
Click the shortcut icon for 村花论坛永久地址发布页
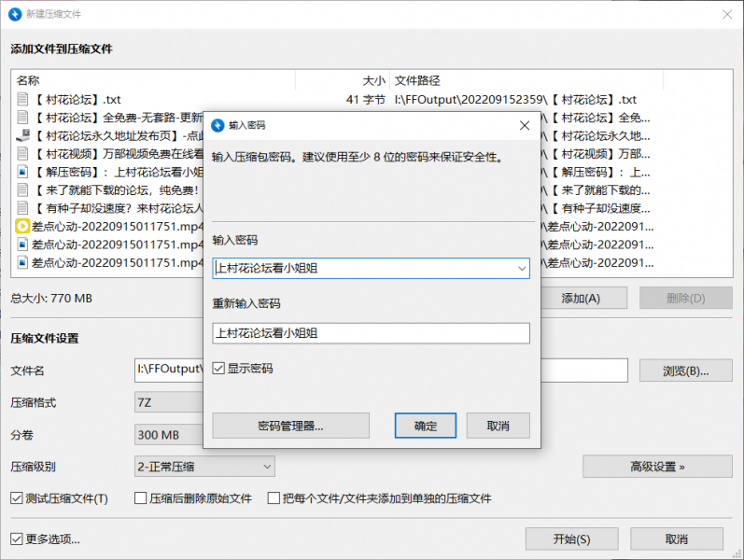point(23,135)
